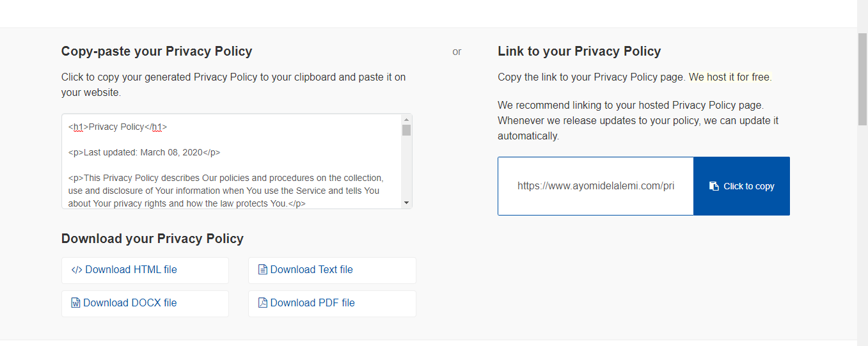
Task: Click the DOCX Word file icon
Action: (x=75, y=303)
